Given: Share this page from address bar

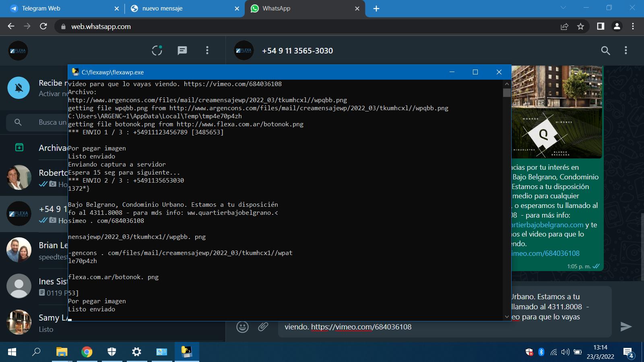Looking at the screenshot, I should 564,26.
